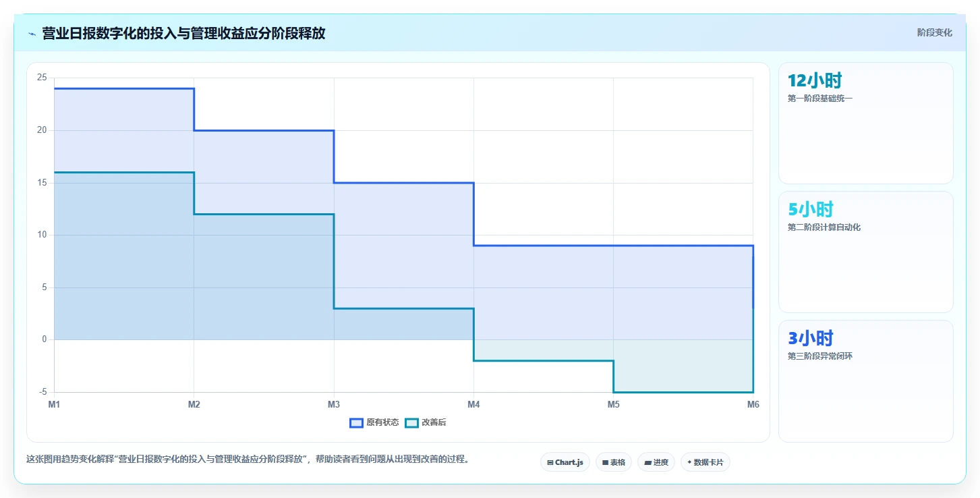Click the 第二阶段计算自动化 caption
Screen dimensions: 980x498
(x=824, y=227)
